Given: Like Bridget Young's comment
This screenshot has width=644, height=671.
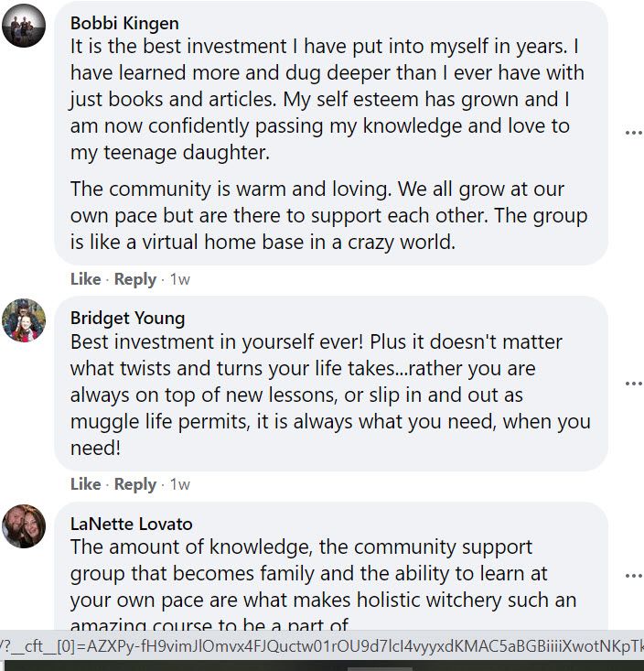Looking at the screenshot, I should click(x=85, y=484).
